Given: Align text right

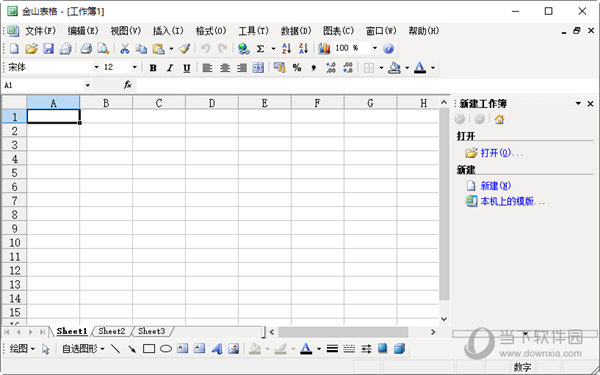Looking at the screenshot, I should coord(241,68).
